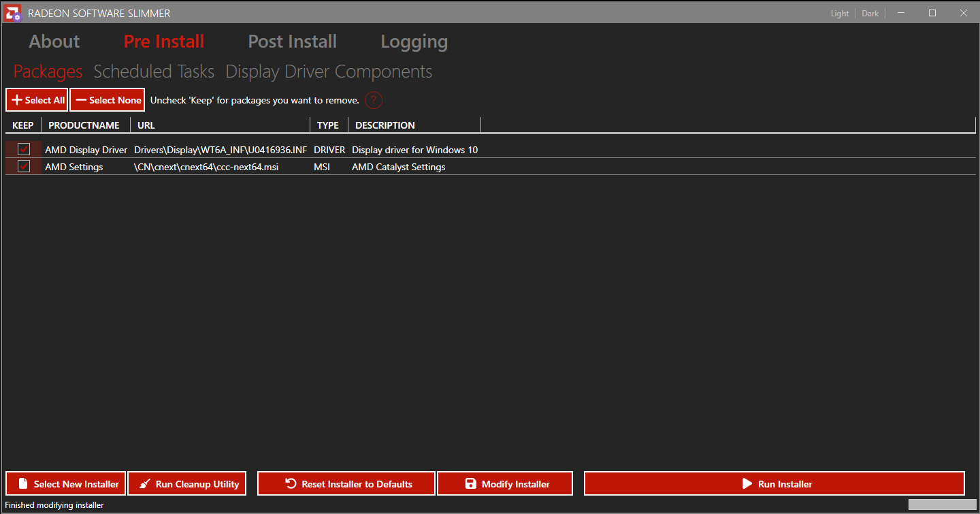Image resolution: width=980 pixels, height=514 pixels.
Task: Switch to the Dark theme
Action: pos(870,14)
